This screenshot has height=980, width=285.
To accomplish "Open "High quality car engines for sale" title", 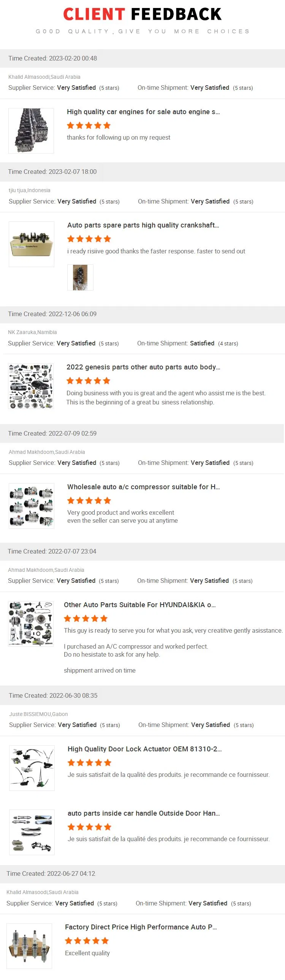I will point(143,112).
